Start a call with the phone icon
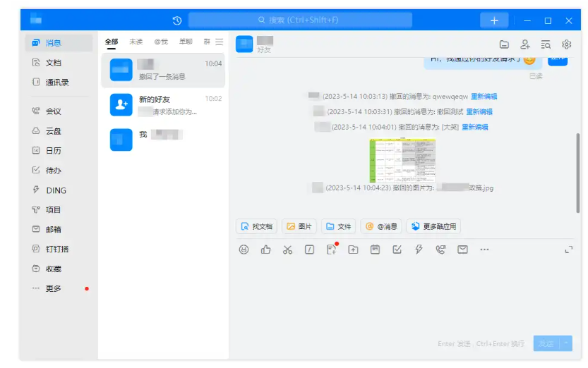The image size is (588, 368). tap(440, 250)
